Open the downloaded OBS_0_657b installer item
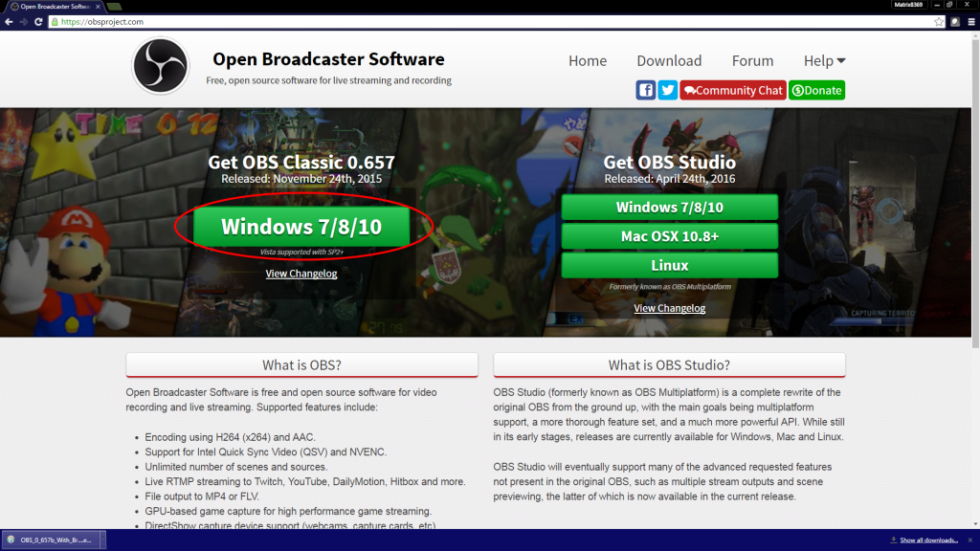The width and height of the screenshot is (980, 551). tap(52, 540)
